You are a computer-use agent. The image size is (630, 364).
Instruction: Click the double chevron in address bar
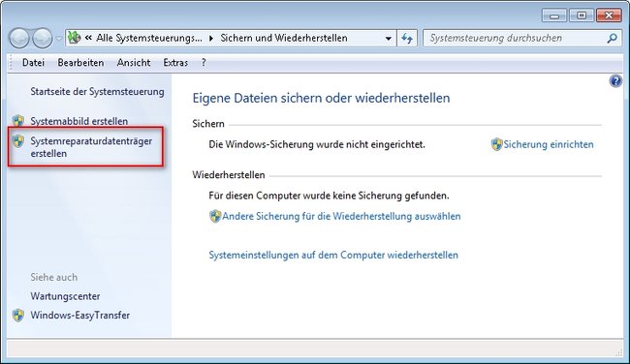point(88,38)
